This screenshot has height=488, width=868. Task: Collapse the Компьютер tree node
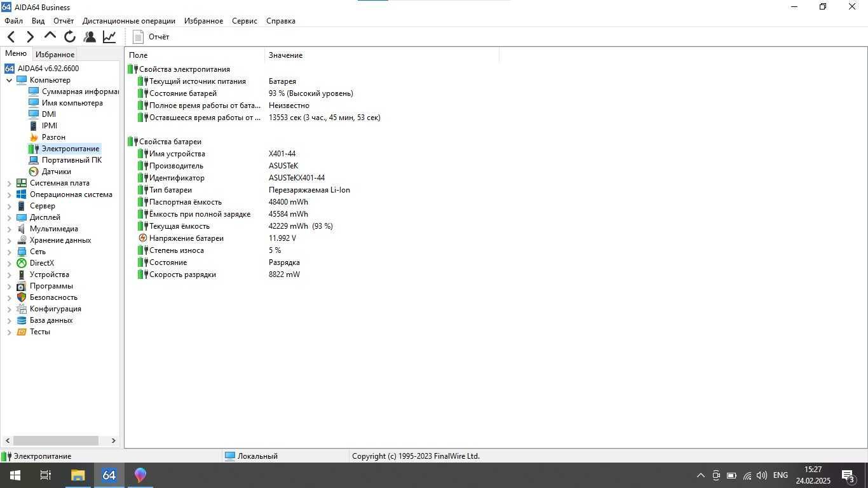10,80
